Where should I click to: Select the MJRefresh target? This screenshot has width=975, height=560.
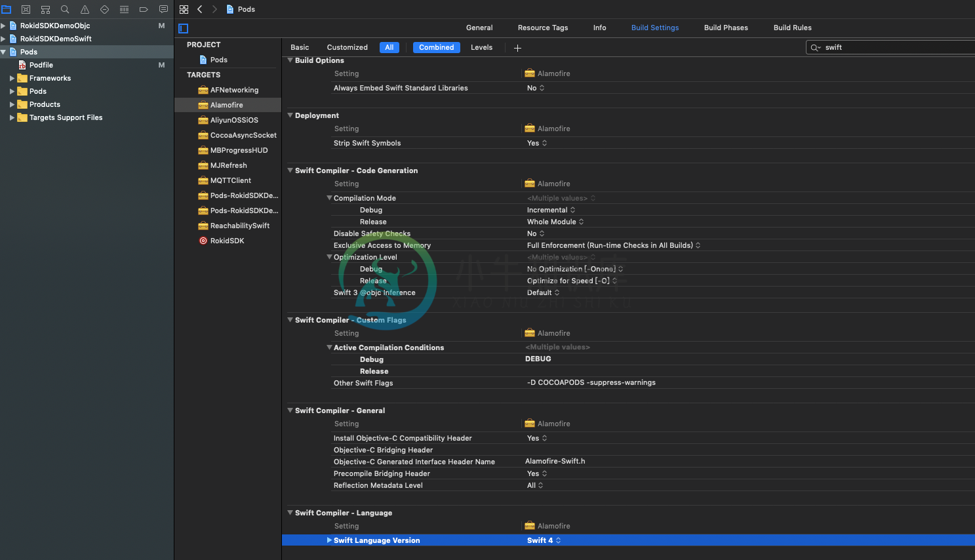coord(222,165)
